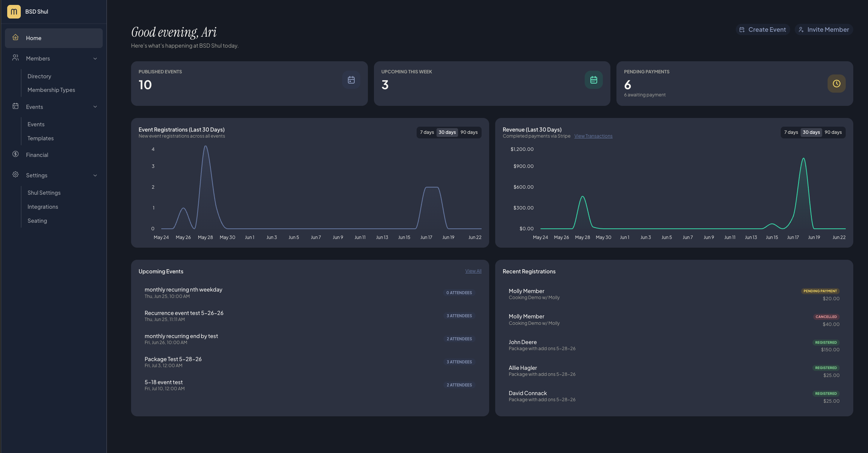Open 'monthly recurring nth weekday' event
Image resolution: width=868 pixels, height=453 pixels.
tap(310, 293)
